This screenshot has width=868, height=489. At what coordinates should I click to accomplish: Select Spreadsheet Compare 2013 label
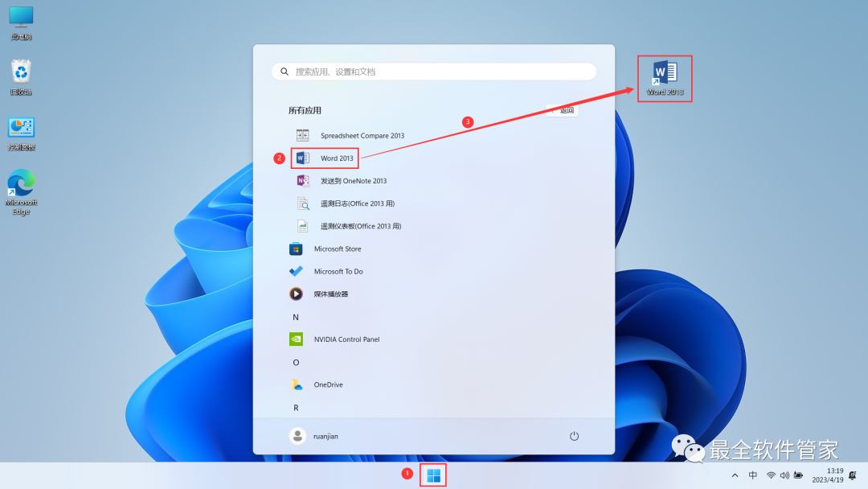click(x=362, y=135)
